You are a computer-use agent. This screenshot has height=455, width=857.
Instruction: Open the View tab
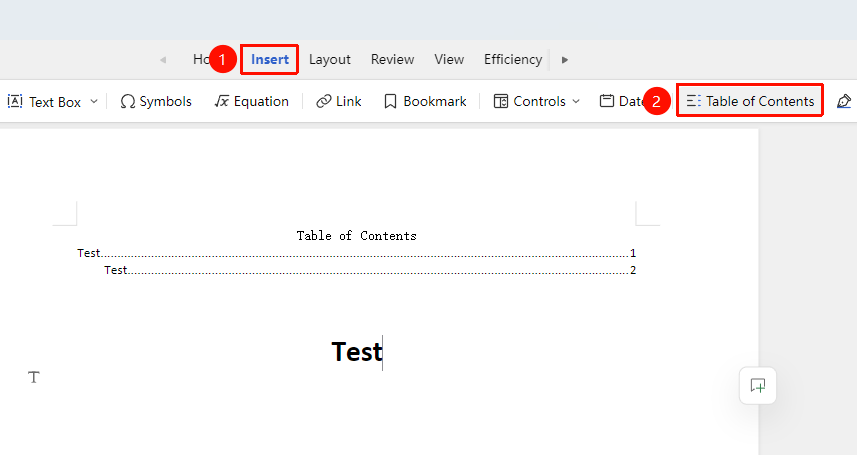[449, 59]
